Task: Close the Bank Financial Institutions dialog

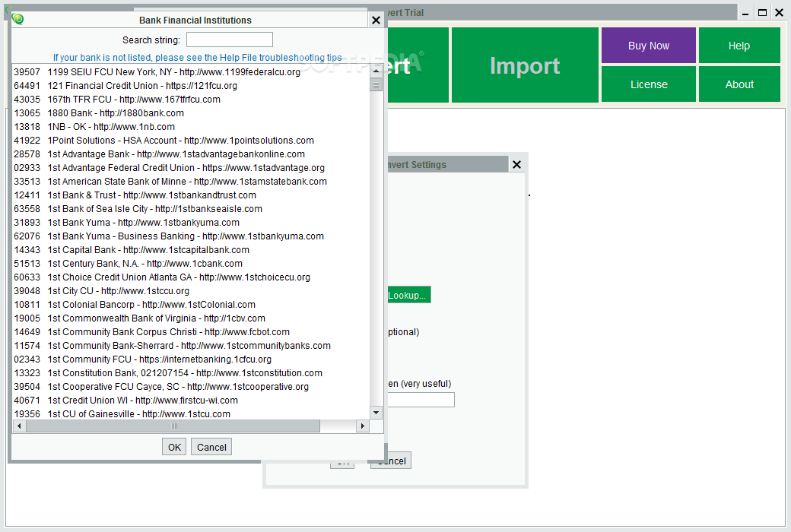Action: (376, 21)
